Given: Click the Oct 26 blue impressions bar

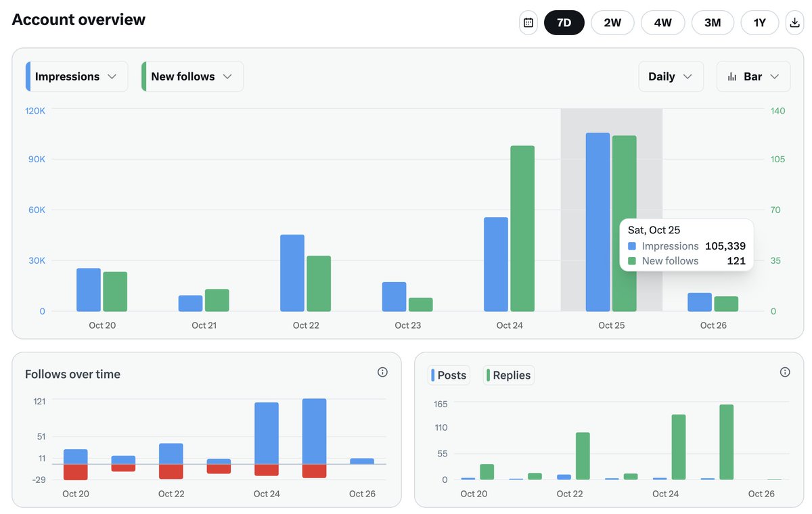Looking at the screenshot, I should (x=700, y=302).
